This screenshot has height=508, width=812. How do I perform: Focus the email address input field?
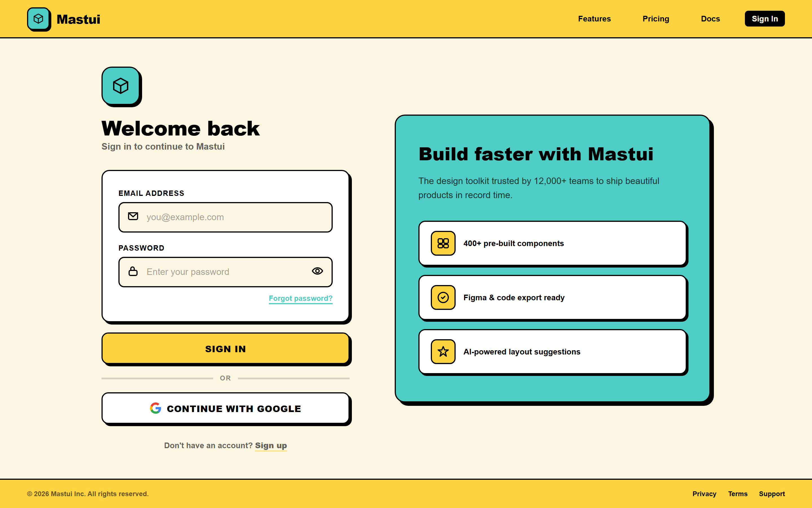(x=226, y=217)
